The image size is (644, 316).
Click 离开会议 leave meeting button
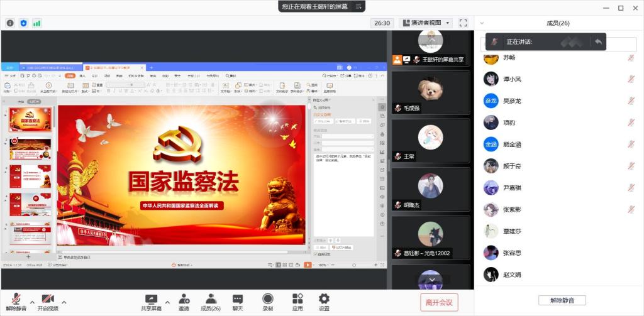point(439,302)
